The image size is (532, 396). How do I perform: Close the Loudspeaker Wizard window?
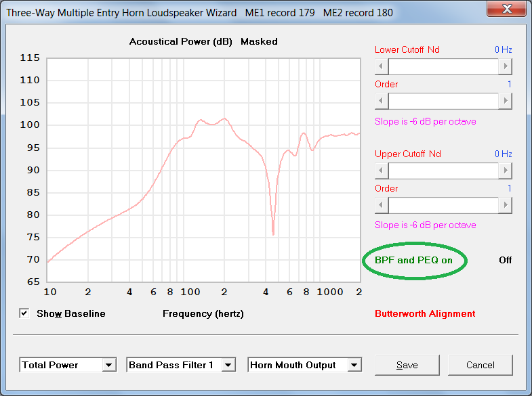(x=507, y=9)
